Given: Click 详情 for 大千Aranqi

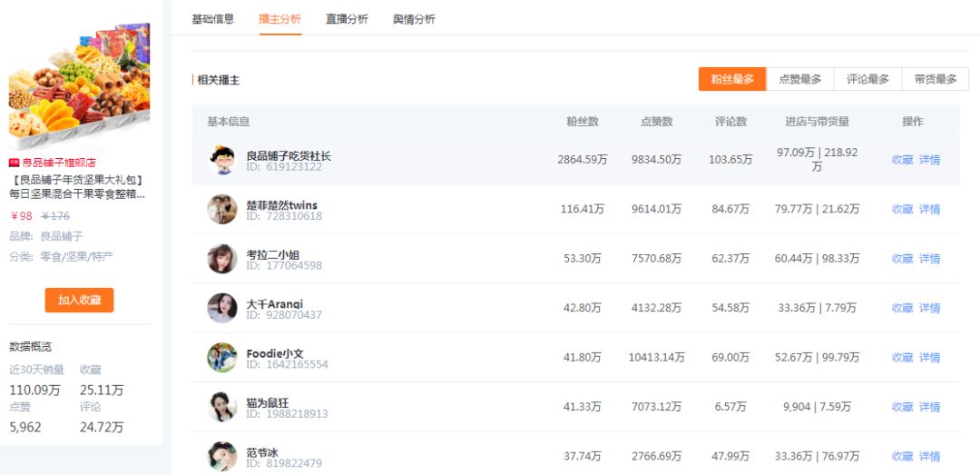Looking at the screenshot, I should click(929, 309).
